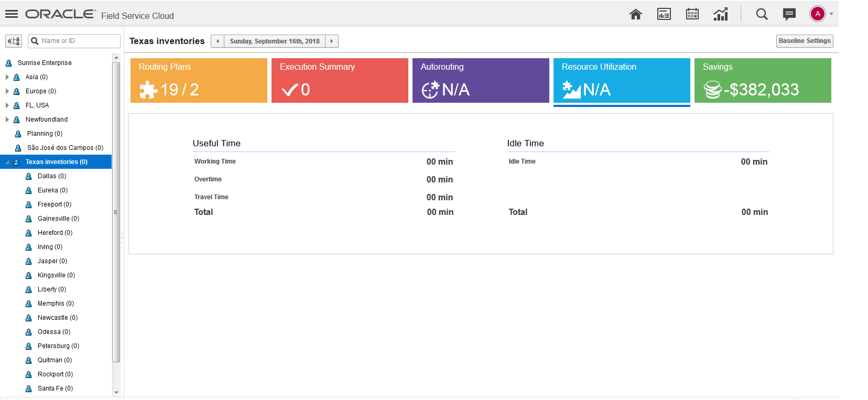Select Irving (0) in the tree
This screenshot has height=400, width=868.
pos(50,247)
